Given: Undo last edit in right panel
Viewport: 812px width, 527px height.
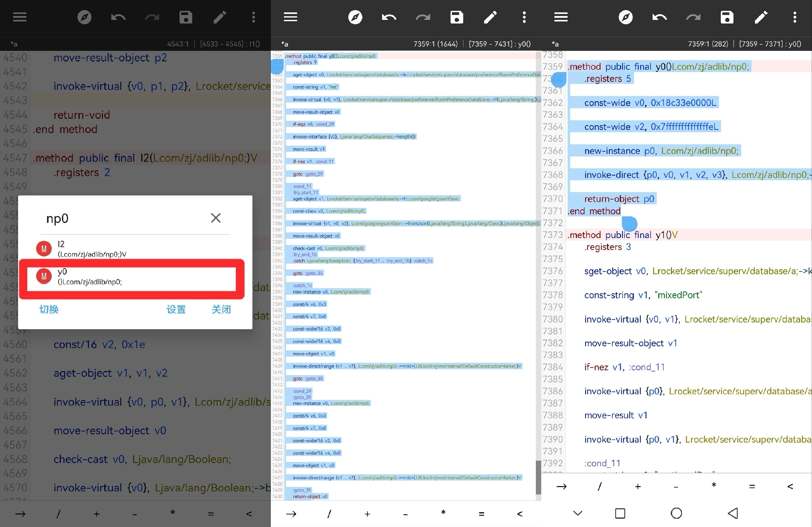Looking at the screenshot, I should (660, 17).
